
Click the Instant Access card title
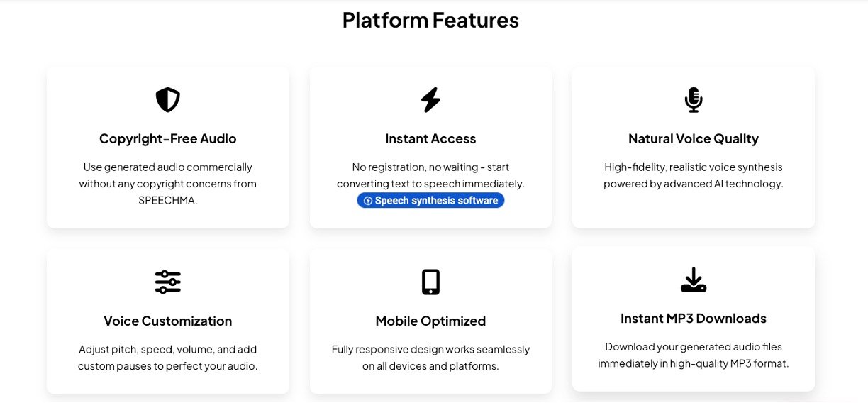tap(430, 139)
